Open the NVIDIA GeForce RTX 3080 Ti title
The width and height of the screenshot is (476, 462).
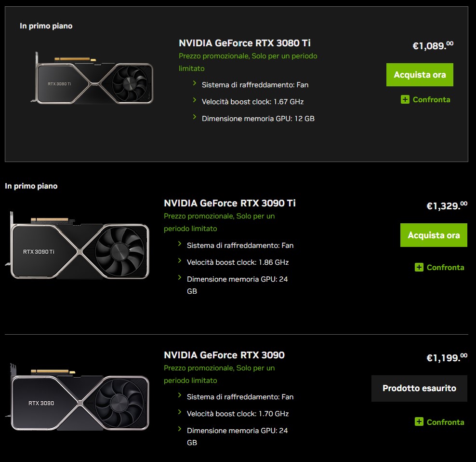245,43
